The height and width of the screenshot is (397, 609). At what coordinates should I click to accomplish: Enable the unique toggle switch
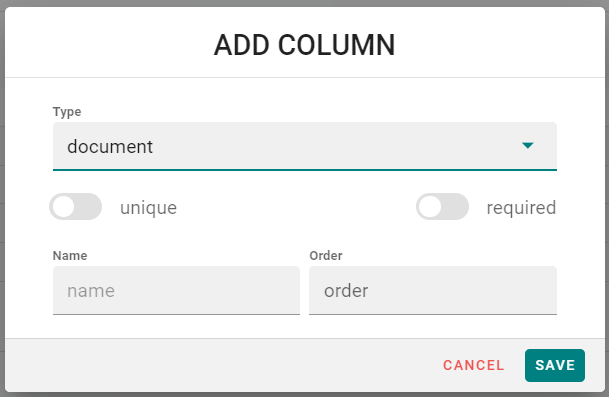tap(75, 207)
